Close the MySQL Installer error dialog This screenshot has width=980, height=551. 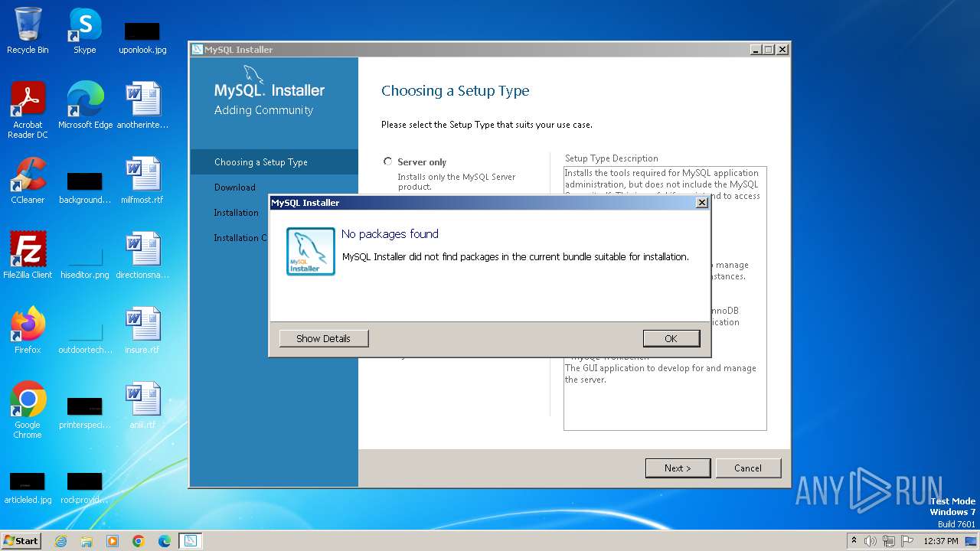click(x=701, y=203)
